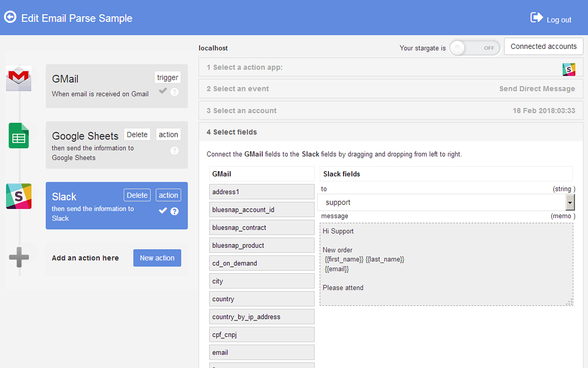Open help icon on GMail card
Screen dimensions: 588x368
[x=175, y=92]
